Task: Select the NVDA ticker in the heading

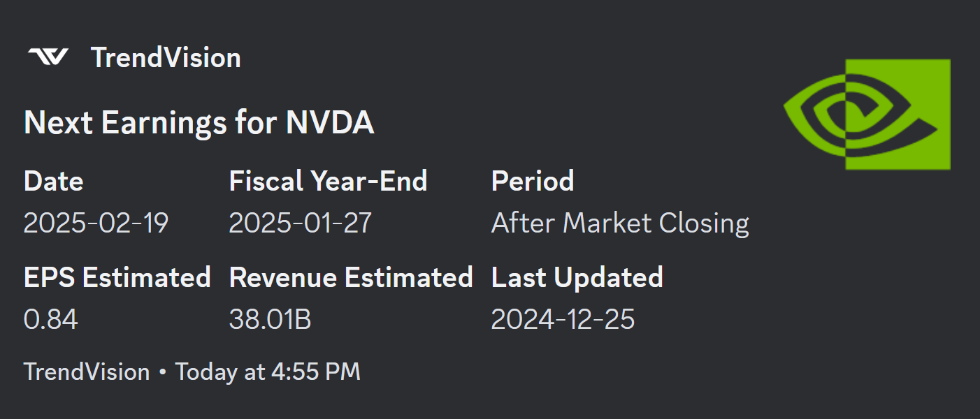Action: pos(330,123)
